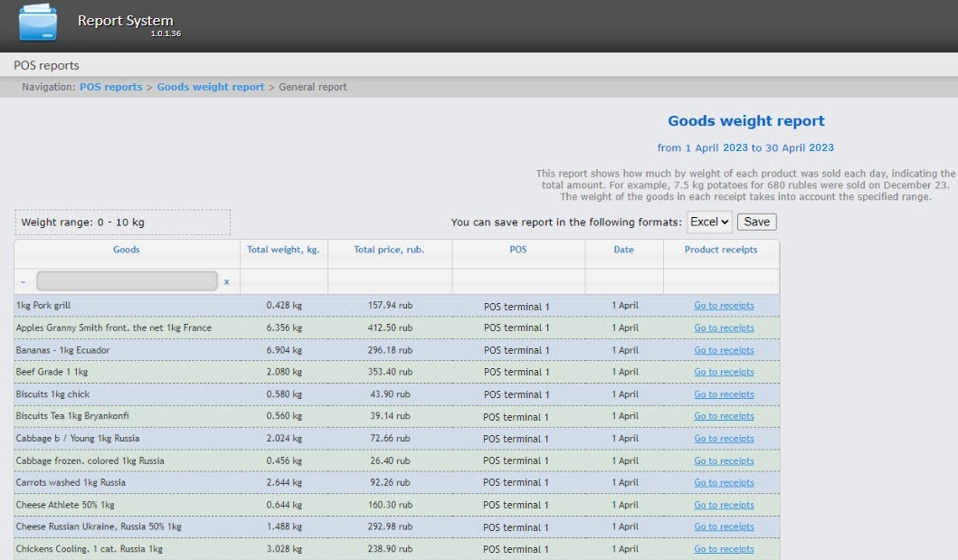Click the tilde filter operator beside Goods filter
This screenshot has height=560, width=958.
coord(23,282)
